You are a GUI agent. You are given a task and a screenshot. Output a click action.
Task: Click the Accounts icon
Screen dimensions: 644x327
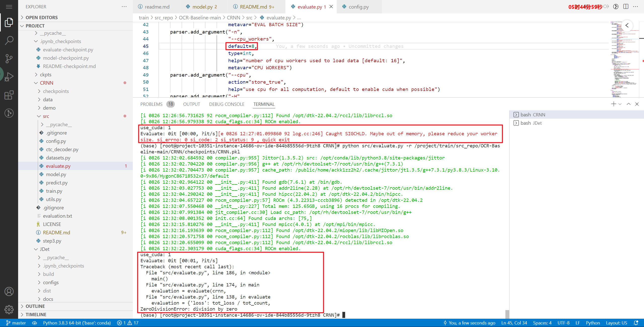pos(9,291)
